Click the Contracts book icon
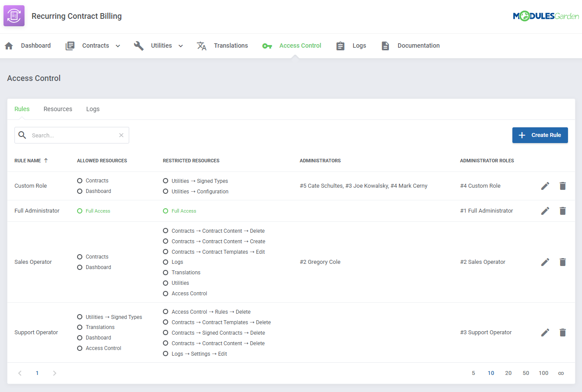 pos(70,45)
